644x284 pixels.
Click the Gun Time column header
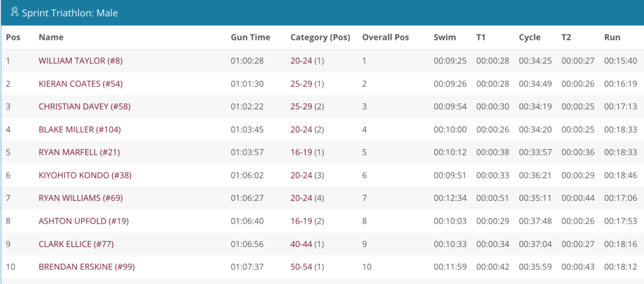click(250, 37)
